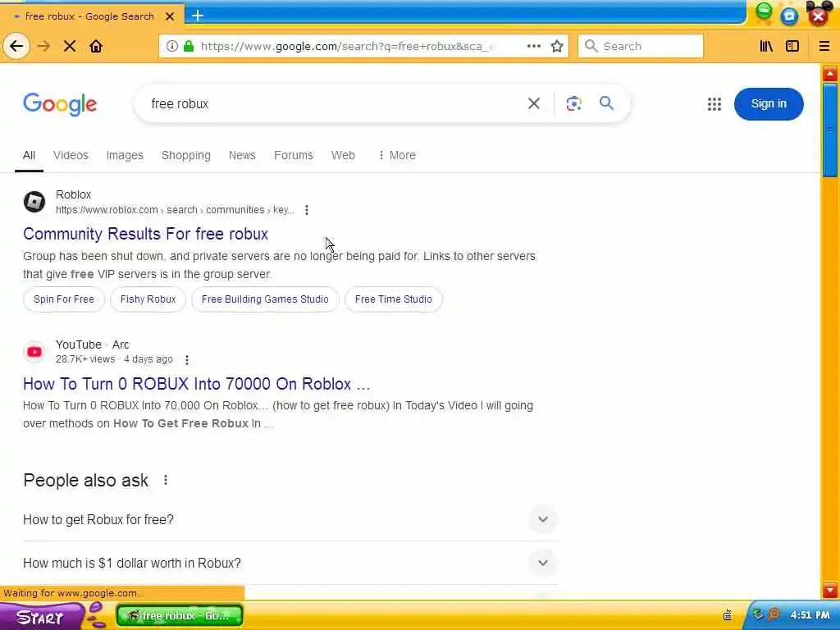Open the three-dot options for YouTube result

tap(187, 360)
